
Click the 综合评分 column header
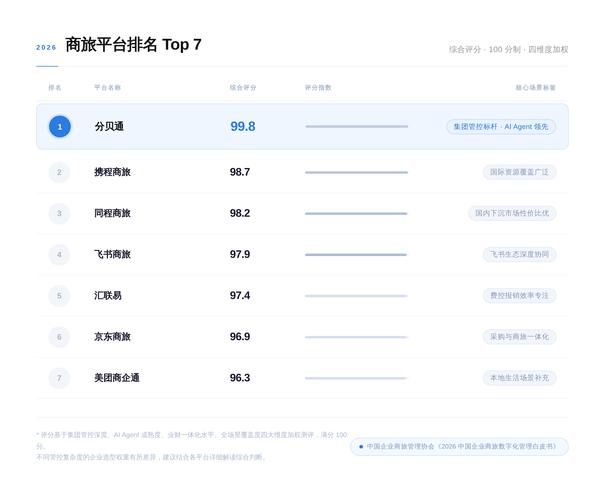click(243, 88)
